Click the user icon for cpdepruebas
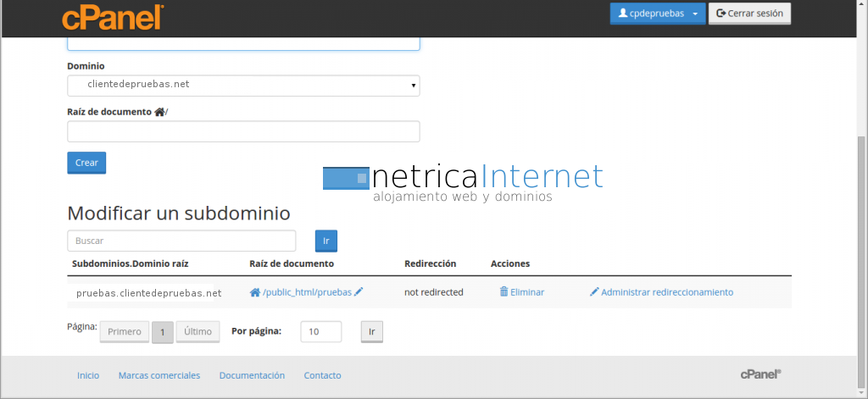This screenshot has width=868, height=399. 622,14
